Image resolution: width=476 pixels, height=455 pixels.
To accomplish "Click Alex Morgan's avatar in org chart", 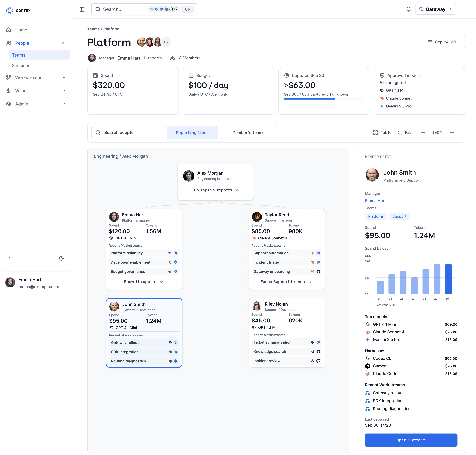I will click(x=189, y=176).
